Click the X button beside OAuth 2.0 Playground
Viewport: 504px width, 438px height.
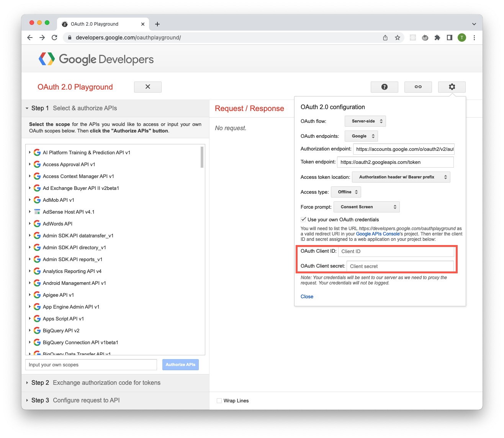click(147, 87)
